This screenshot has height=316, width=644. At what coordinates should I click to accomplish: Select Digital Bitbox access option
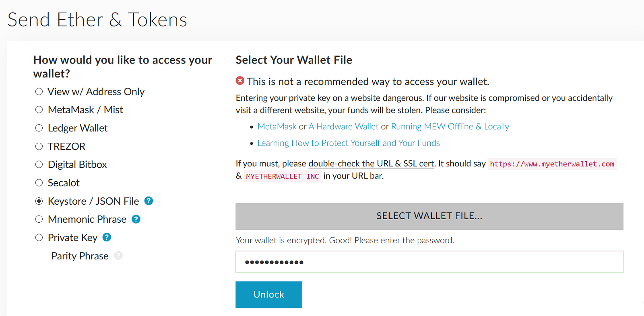[x=39, y=164]
